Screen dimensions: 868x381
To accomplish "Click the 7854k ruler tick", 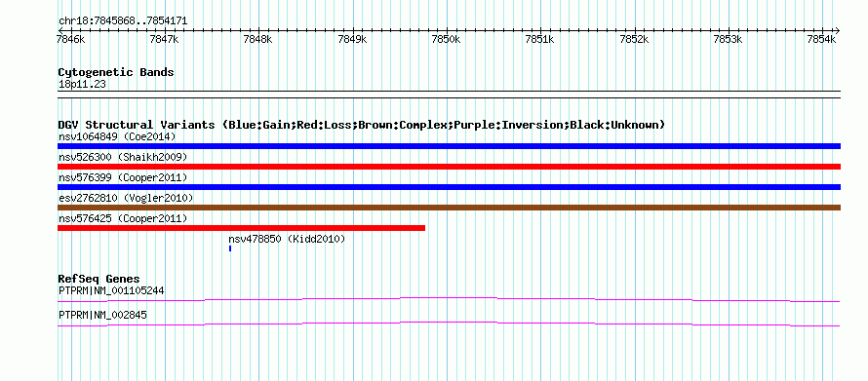I will pos(822,40).
